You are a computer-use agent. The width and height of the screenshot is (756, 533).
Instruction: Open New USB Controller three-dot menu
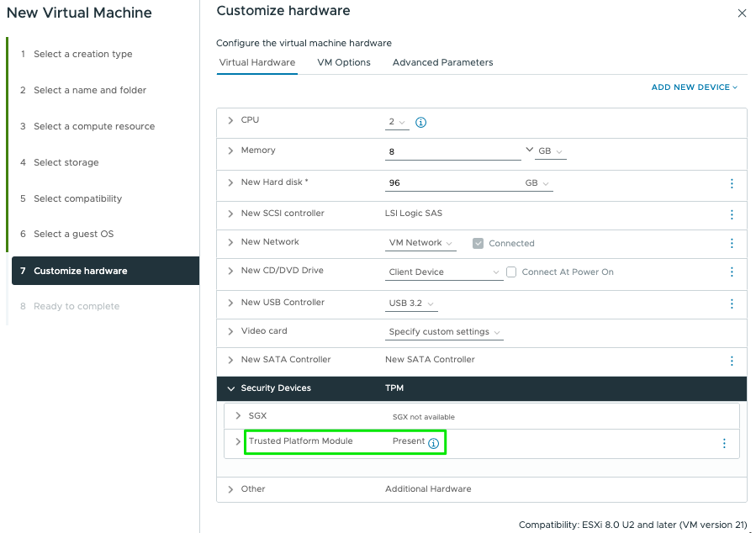(x=732, y=303)
